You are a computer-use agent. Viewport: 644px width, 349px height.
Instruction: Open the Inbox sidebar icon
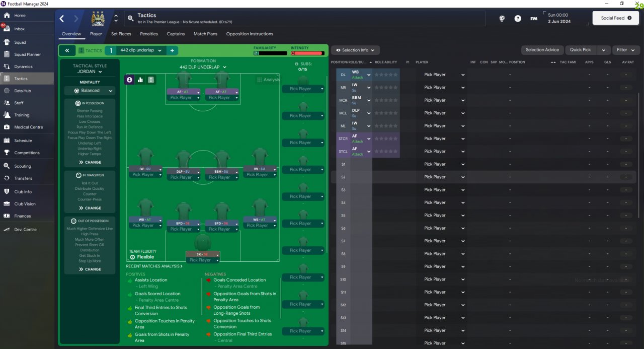7,29
